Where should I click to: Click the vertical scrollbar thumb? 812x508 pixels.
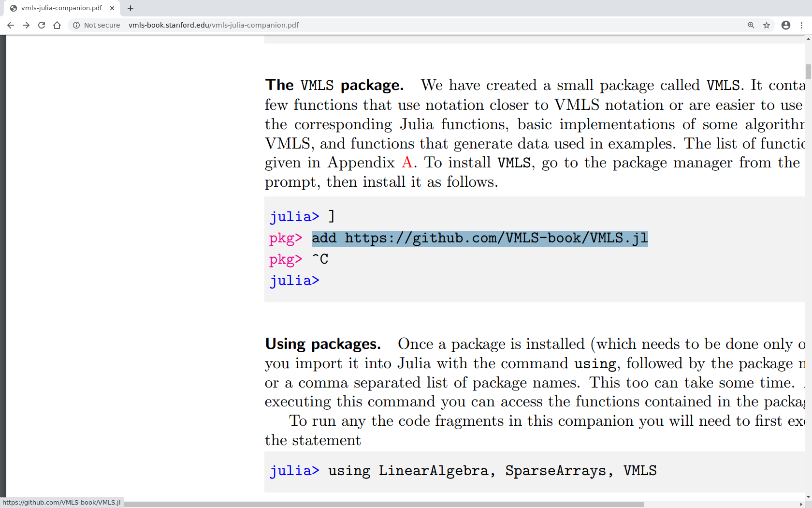(808, 71)
